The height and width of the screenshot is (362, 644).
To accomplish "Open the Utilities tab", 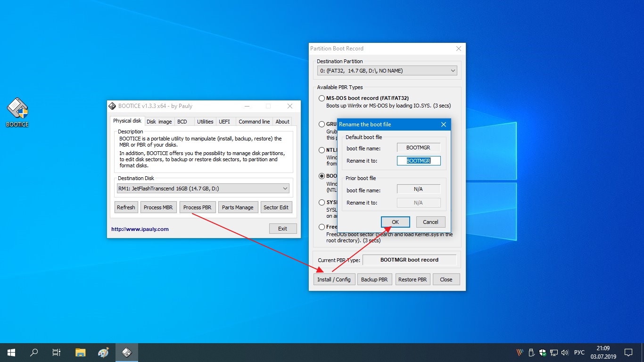I will [x=205, y=122].
